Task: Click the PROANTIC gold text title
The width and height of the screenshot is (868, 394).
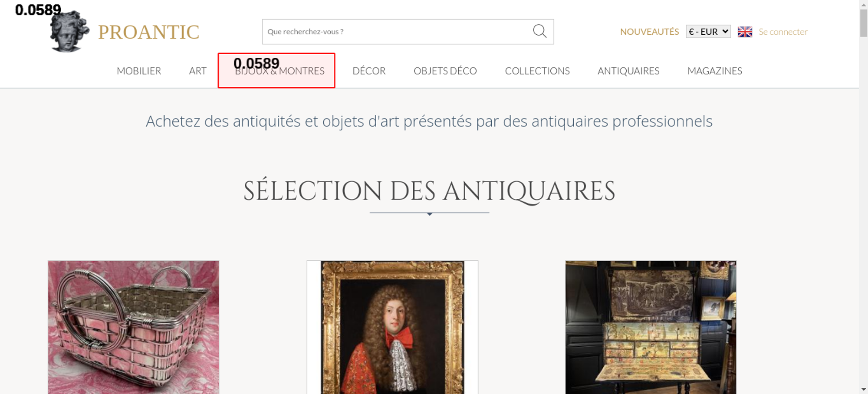Action: [148, 32]
